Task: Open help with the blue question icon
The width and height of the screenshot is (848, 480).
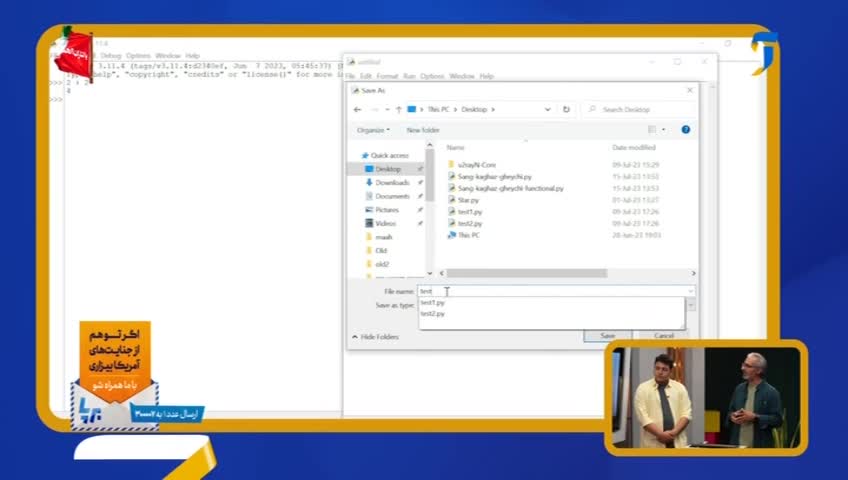Action: pyautogui.click(x=686, y=130)
